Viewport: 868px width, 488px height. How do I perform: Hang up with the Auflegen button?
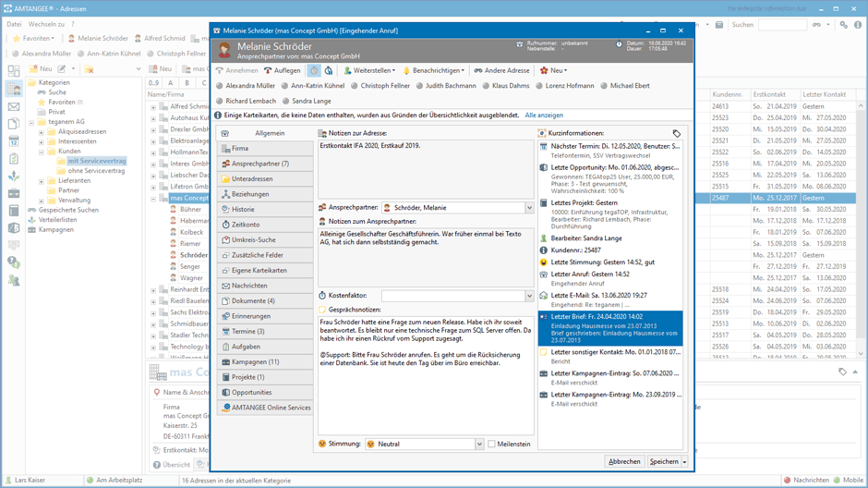[x=283, y=70]
